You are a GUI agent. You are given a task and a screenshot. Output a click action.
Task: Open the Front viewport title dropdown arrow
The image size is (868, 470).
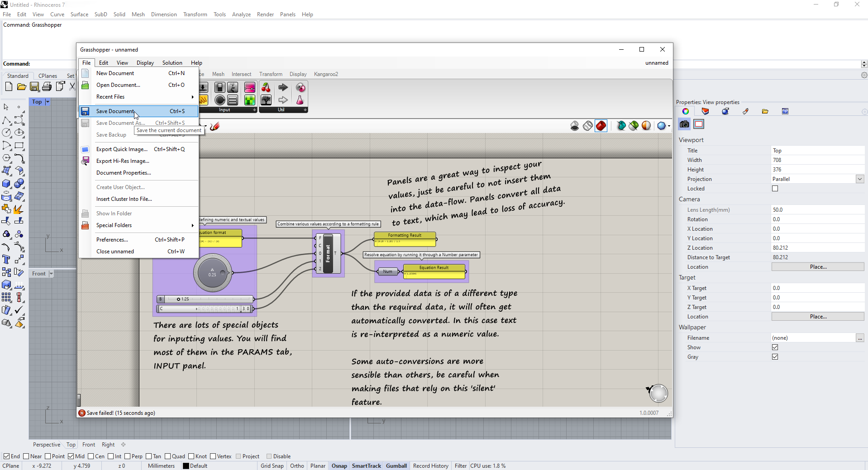click(51, 274)
